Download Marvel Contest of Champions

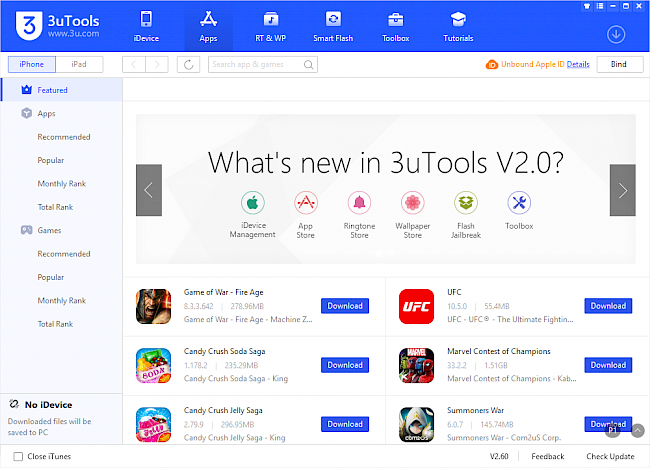coord(608,365)
